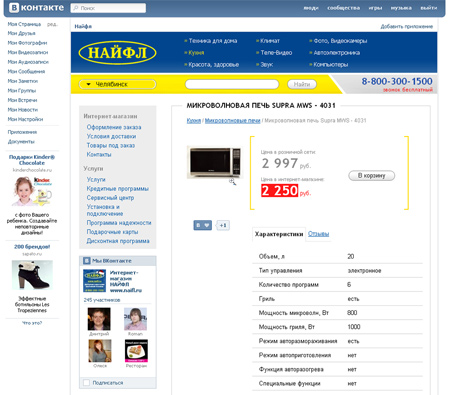This screenshot has width=450, height=395.
Task: Open member Дмитрий's avatar
Action: click(x=99, y=319)
